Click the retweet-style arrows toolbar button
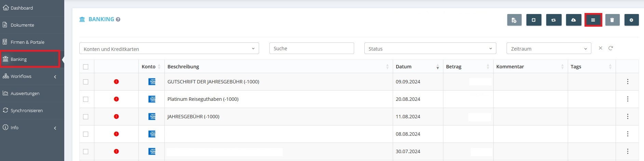This screenshot has width=644, height=161. click(x=553, y=20)
